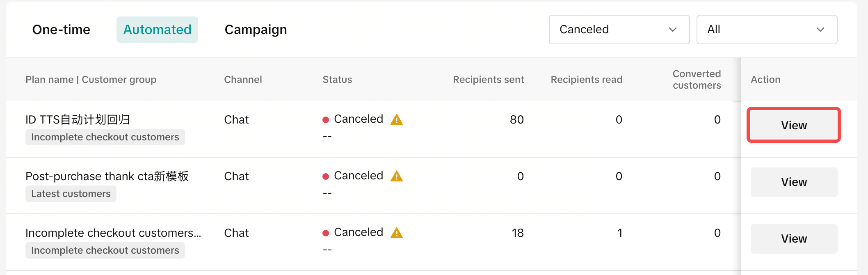Click the truncated Incomplete checkout customers plan name

(113, 233)
